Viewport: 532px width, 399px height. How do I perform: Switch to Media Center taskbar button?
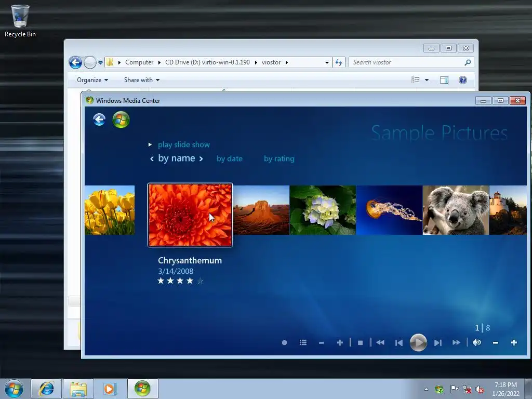coord(142,389)
